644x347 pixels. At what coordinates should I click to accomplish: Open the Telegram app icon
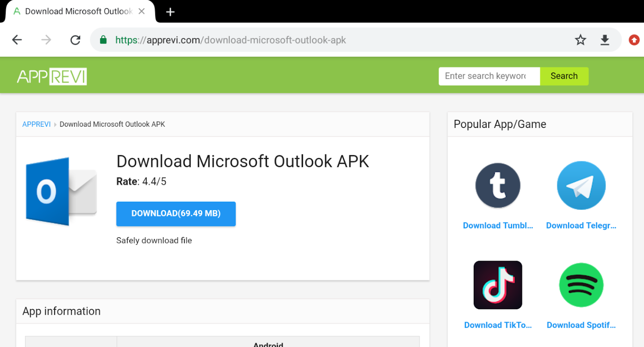(581, 185)
